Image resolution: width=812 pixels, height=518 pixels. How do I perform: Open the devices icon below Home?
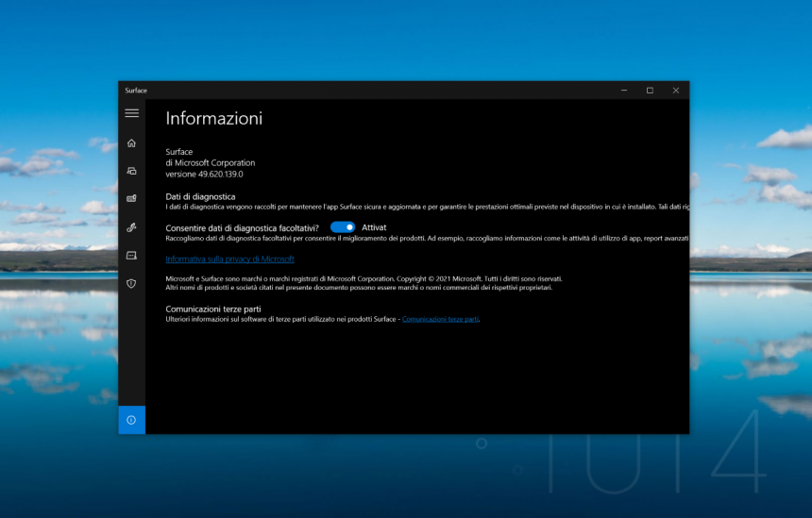tap(131, 171)
